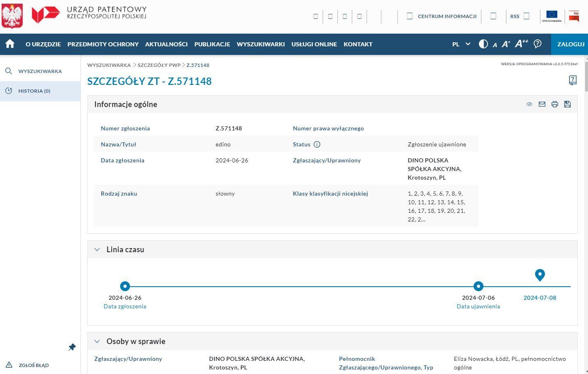Screen dimensions: 588x374
Task: Click the table date value 2024-06-26
Action: point(232,160)
